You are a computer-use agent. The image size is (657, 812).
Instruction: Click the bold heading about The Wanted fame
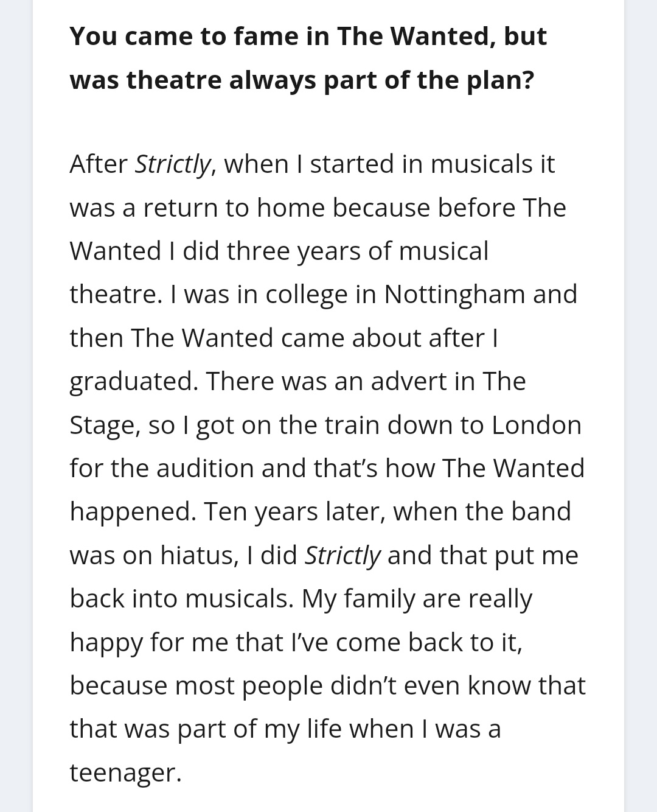coord(308,58)
